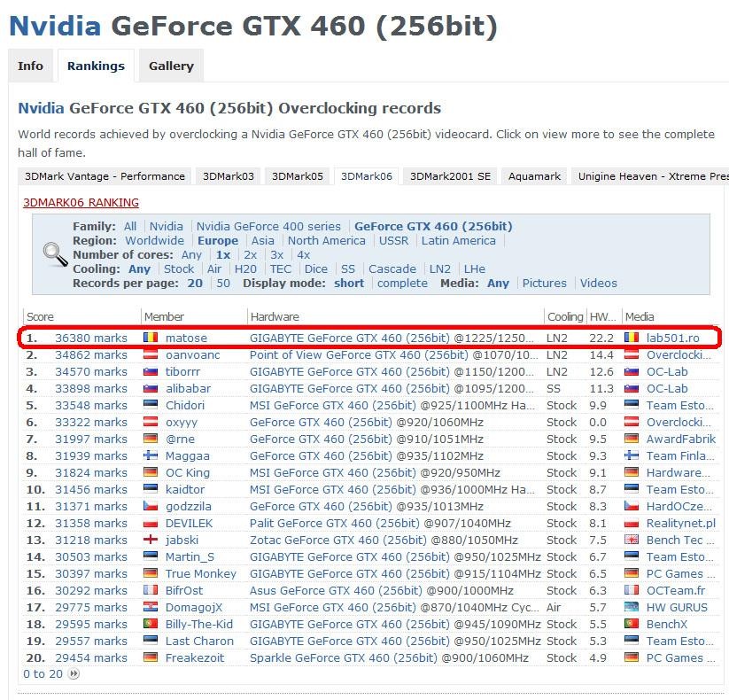Click the Finnish flag beside Maggaa
This screenshot has height=700, width=729.
tap(151, 455)
